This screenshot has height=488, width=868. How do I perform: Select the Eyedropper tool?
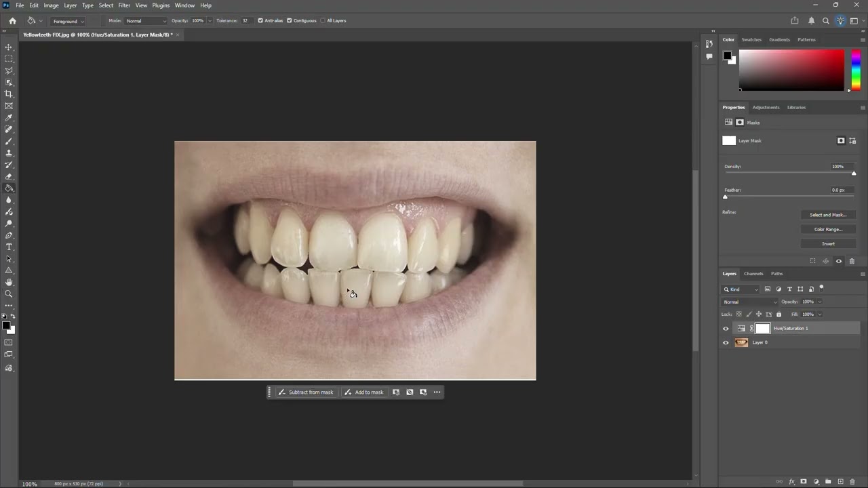(9, 117)
